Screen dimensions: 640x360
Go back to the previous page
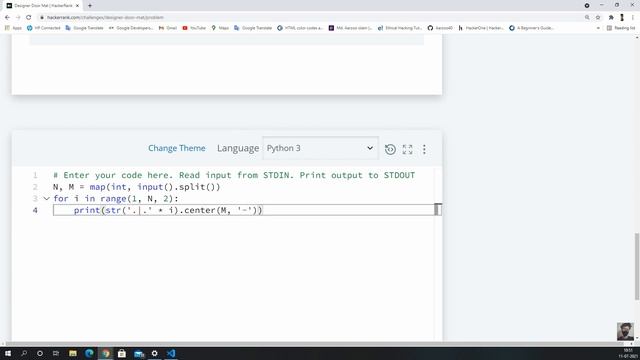[7, 18]
